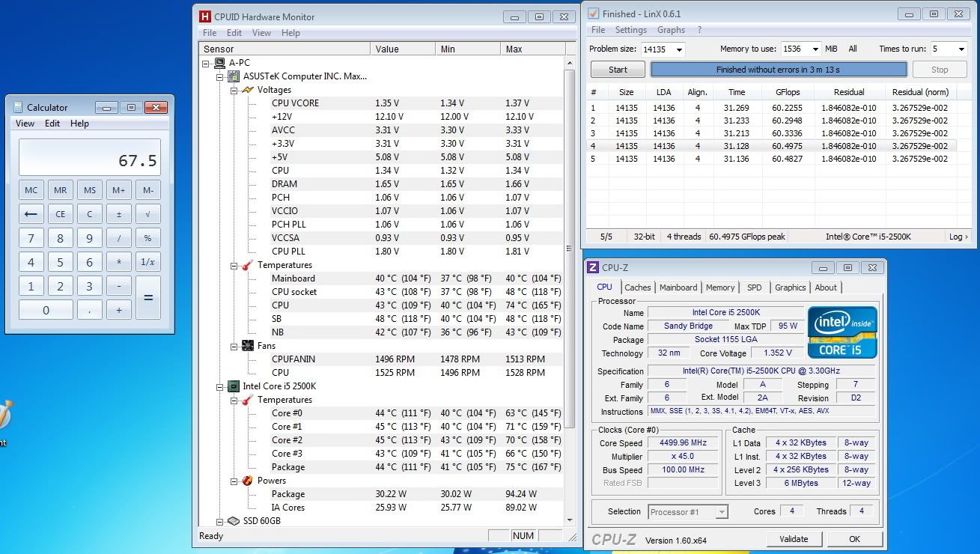Click the CPU-Z purple Z title icon

[593, 267]
